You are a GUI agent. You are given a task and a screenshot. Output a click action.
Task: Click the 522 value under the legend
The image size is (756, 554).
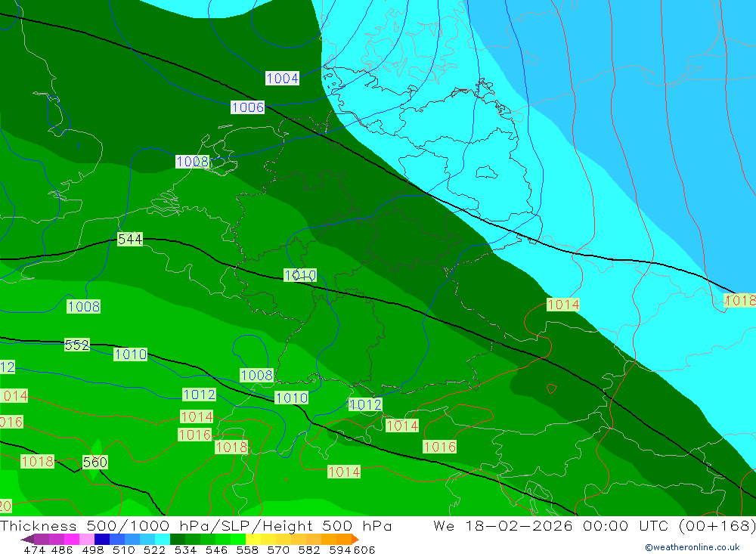[x=154, y=549]
